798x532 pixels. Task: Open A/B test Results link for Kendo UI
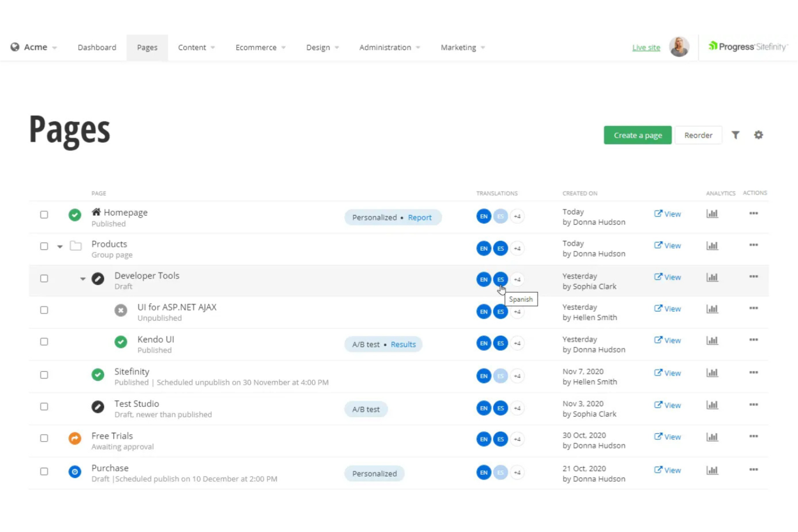click(x=403, y=344)
